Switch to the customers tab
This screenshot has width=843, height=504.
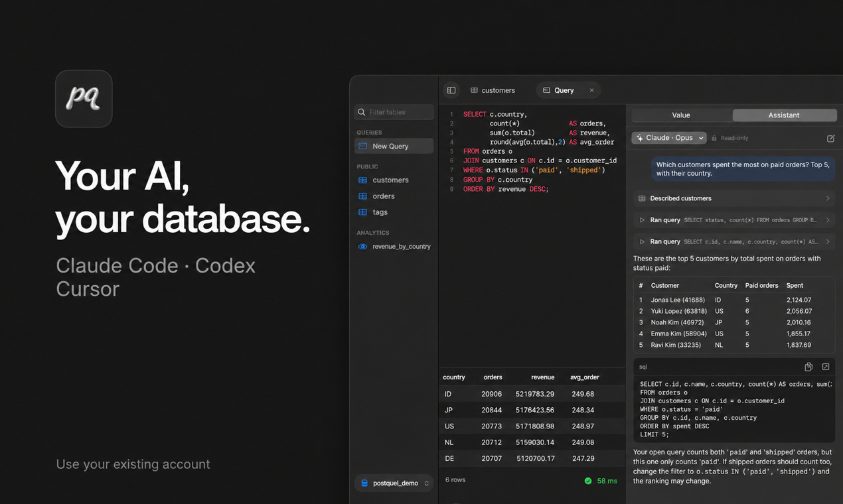[x=493, y=90]
